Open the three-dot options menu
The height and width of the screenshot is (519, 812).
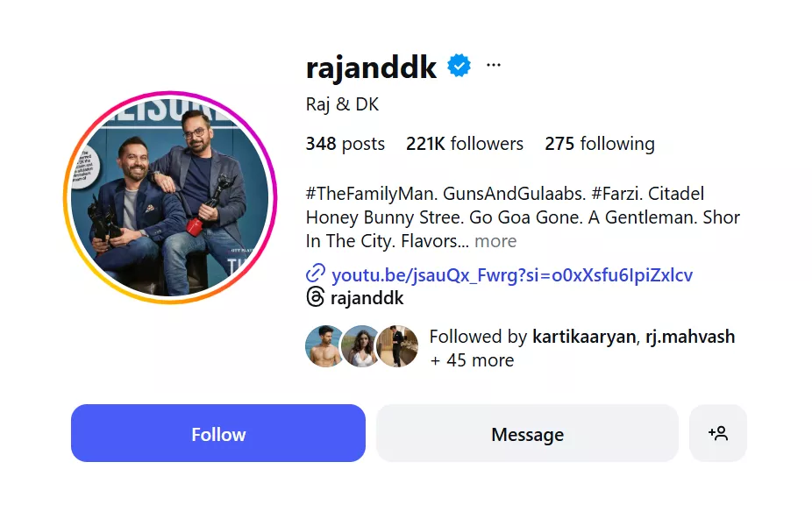[x=494, y=65]
